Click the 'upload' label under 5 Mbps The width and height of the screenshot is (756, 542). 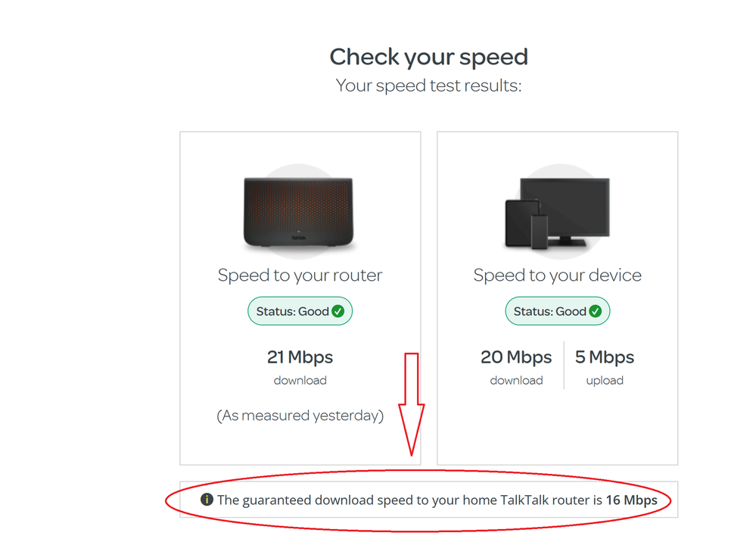pos(605,381)
